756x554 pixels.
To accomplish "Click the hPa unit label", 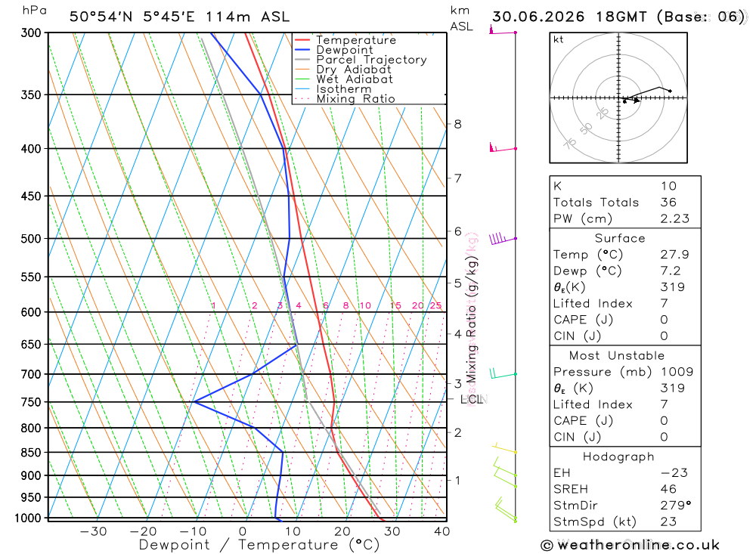I will [x=35, y=11].
